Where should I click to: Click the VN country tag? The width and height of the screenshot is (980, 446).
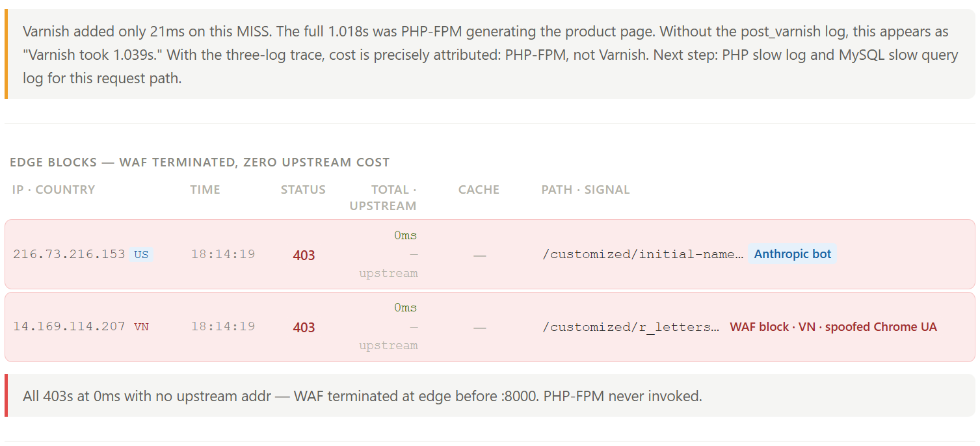(141, 327)
